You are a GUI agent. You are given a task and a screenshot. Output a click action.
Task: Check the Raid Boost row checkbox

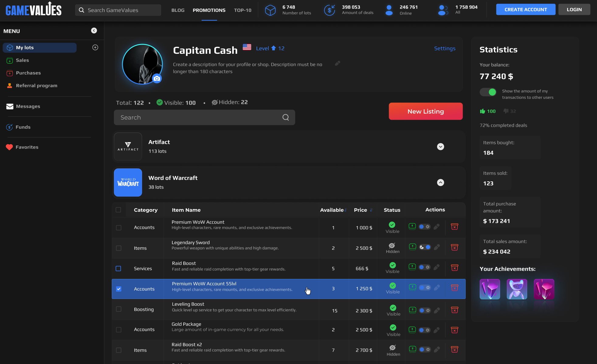[119, 269]
